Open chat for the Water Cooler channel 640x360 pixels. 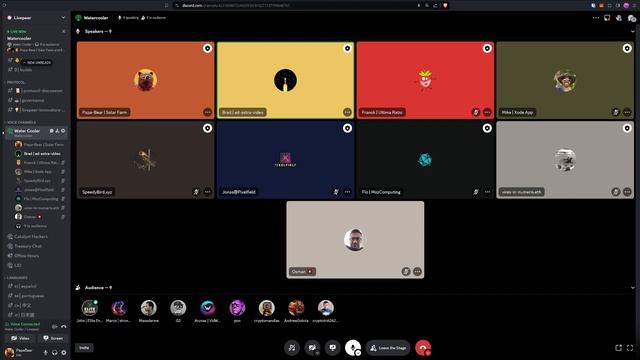coord(51,131)
